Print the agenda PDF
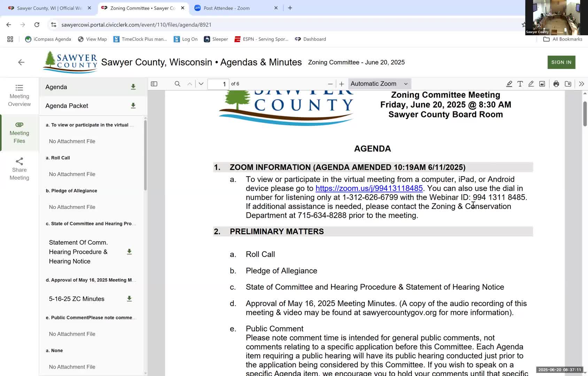 tap(556, 84)
